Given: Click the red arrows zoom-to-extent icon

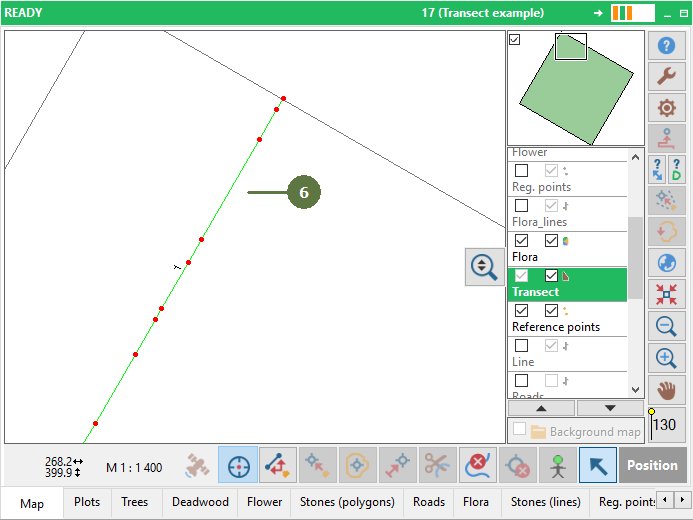Looking at the screenshot, I should click(666, 294).
